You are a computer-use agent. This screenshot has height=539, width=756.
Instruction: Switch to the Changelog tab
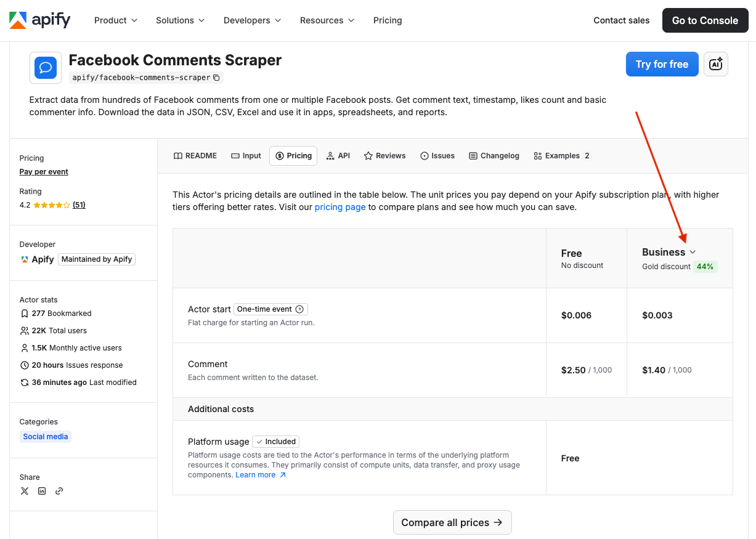[x=494, y=155]
